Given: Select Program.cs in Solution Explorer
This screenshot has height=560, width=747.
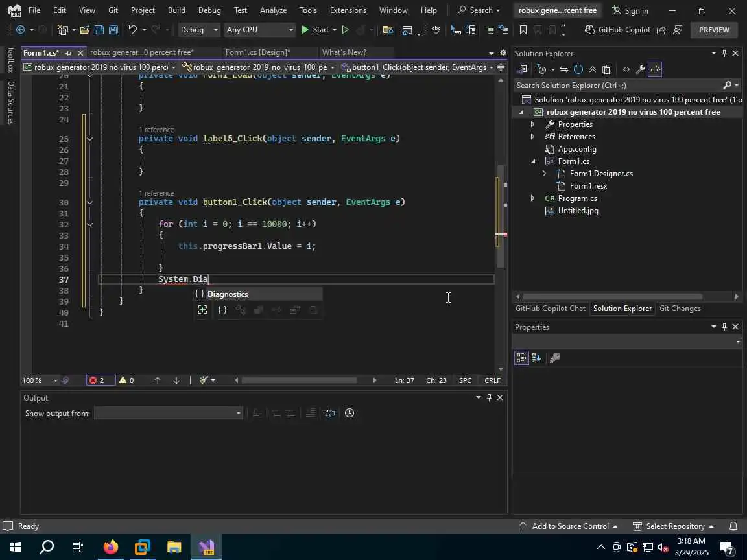Looking at the screenshot, I should (x=577, y=198).
